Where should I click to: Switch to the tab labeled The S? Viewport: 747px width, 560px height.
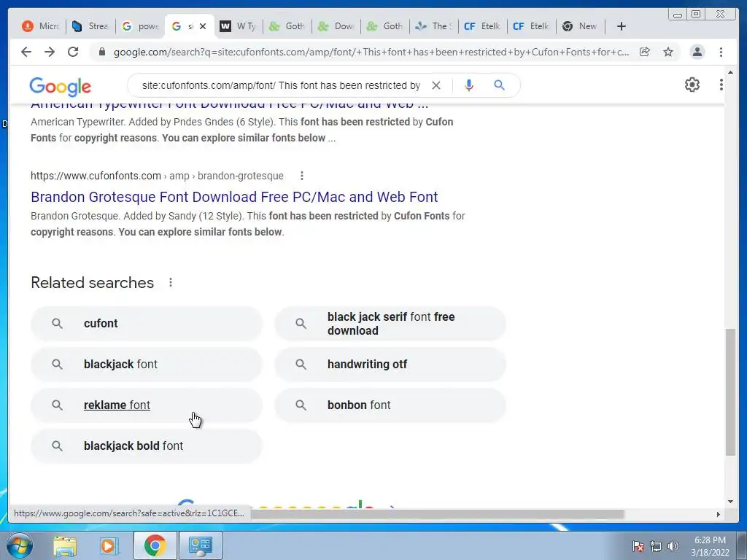434,26
